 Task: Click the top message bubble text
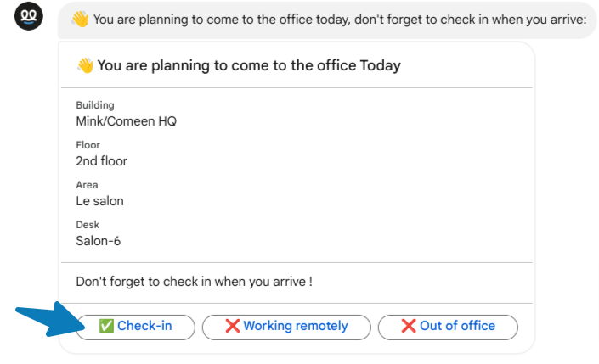340,20
